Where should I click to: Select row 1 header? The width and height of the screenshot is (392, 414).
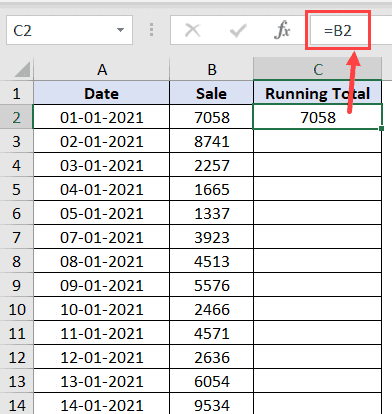point(16,93)
